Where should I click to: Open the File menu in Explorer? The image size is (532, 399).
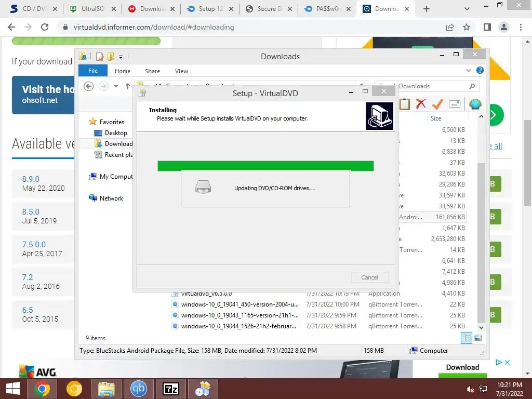(x=93, y=71)
